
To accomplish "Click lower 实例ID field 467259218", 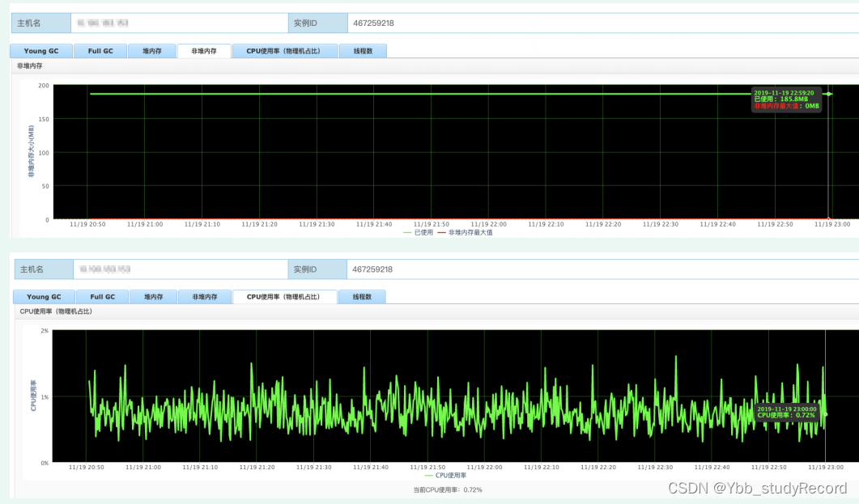I will [x=602, y=269].
